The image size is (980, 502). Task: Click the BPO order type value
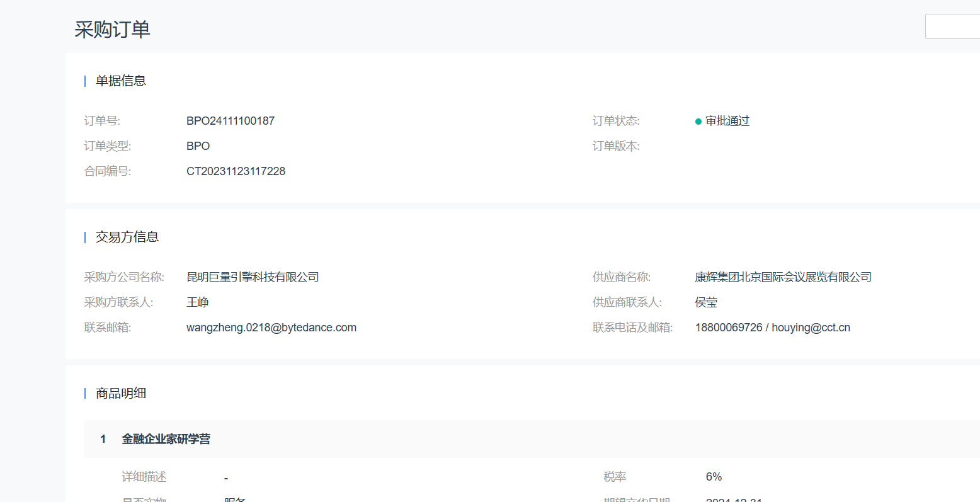[x=198, y=146]
